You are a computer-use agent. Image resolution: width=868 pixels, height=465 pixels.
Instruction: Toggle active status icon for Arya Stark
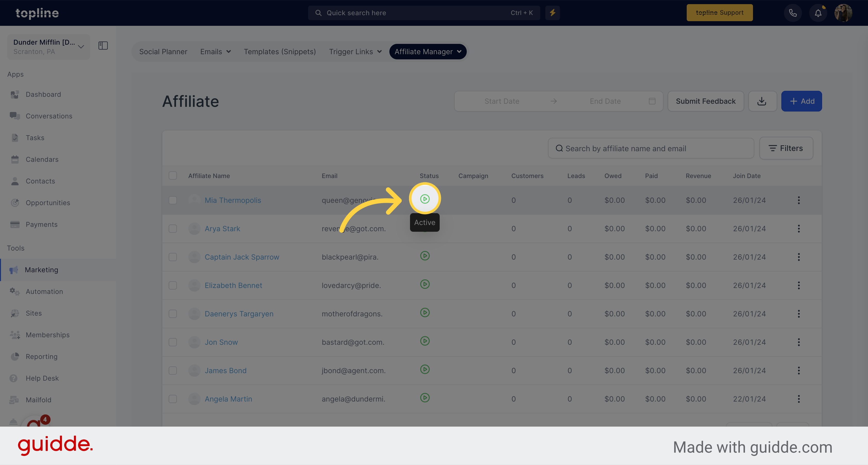(425, 228)
